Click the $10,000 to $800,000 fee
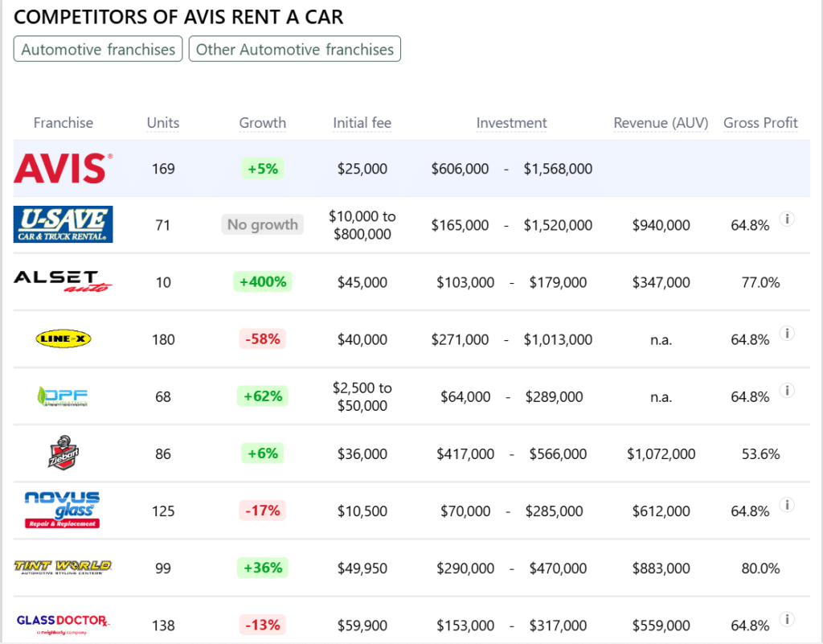 click(x=362, y=224)
